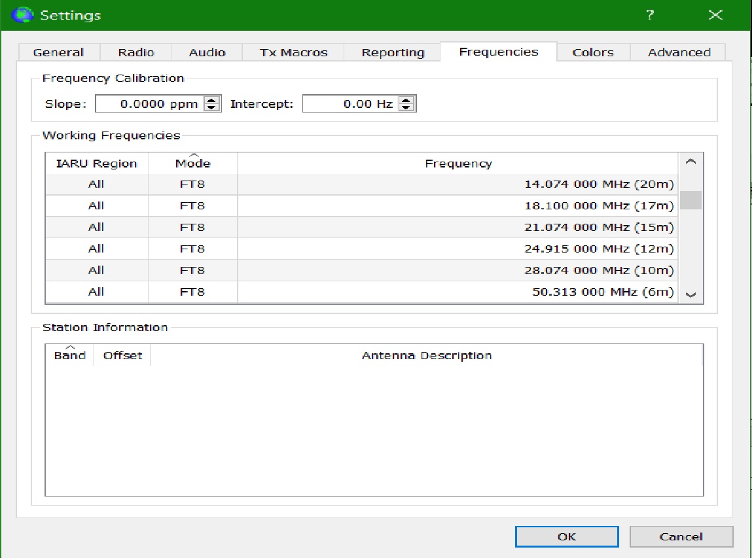Image resolution: width=754 pixels, height=560 pixels.
Task: Switch to the General tab
Action: point(58,52)
